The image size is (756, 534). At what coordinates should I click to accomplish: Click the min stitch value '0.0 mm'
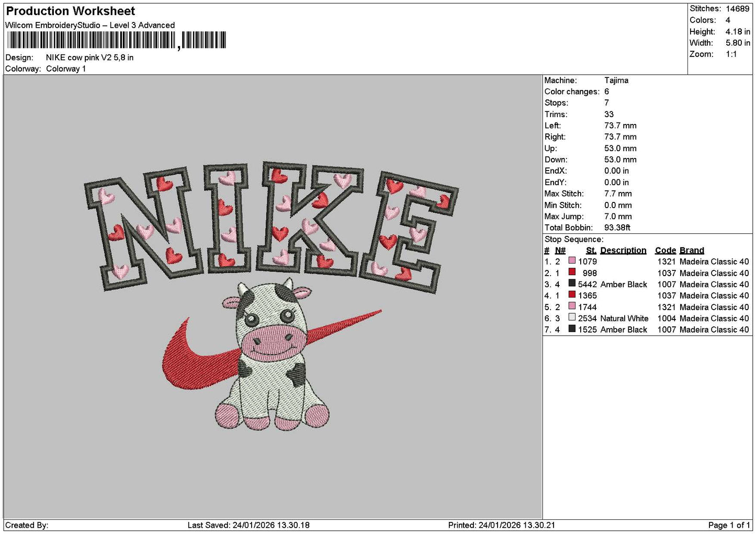click(618, 205)
